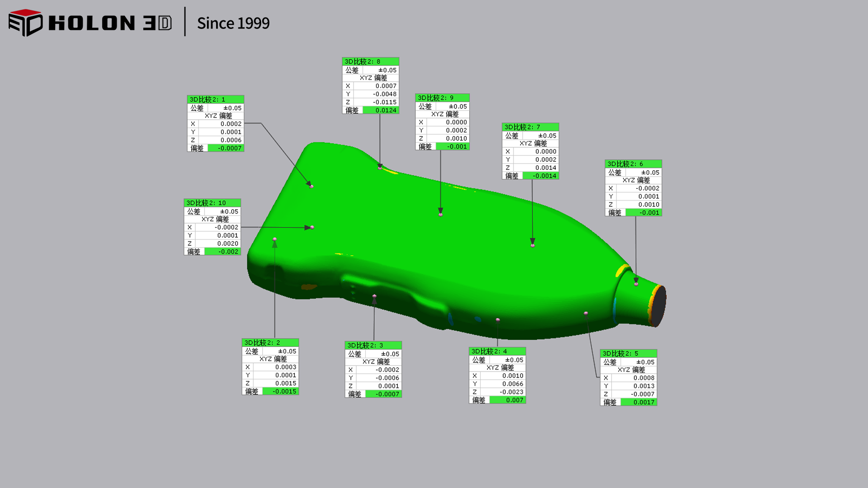Image resolution: width=868 pixels, height=488 pixels.
Task: Click the dark opening of the bottle neck
Action: (660, 305)
